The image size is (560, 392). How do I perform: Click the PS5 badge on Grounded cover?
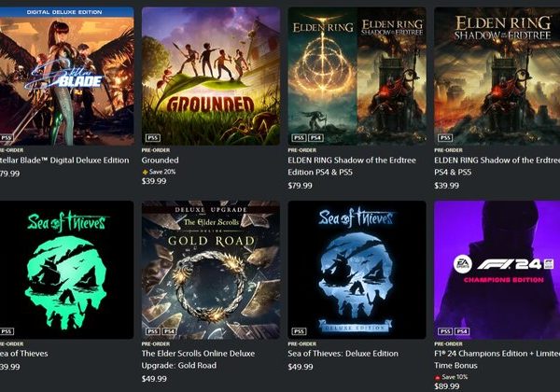tap(153, 138)
